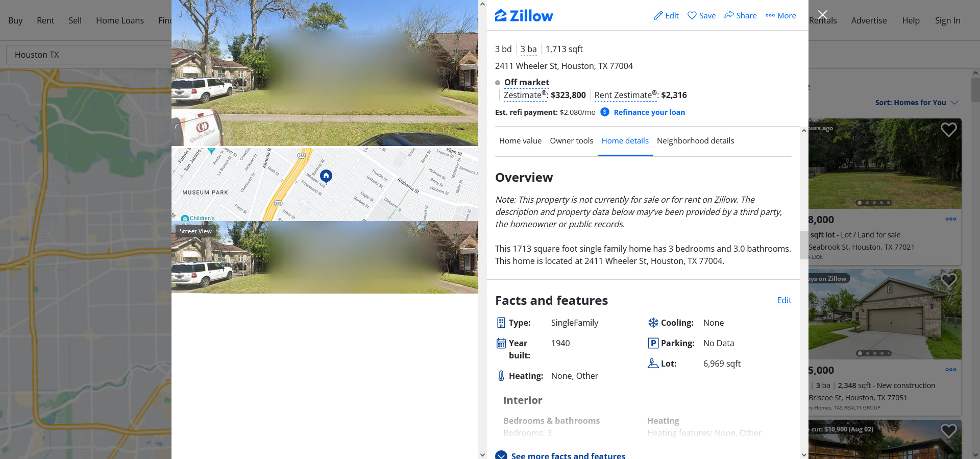
Task: Click scroll-down arrow of details panel
Action: click(x=804, y=454)
